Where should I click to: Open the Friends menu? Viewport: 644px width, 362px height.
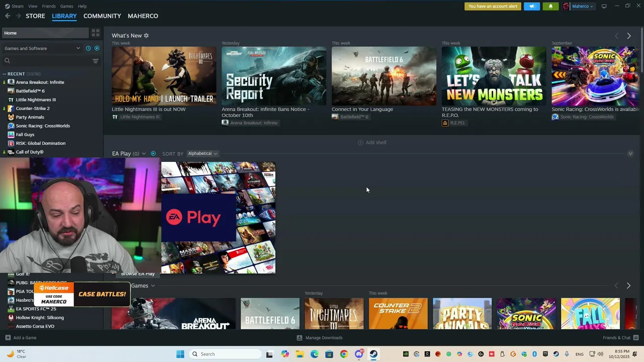pyautogui.click(x=49, y=6)
